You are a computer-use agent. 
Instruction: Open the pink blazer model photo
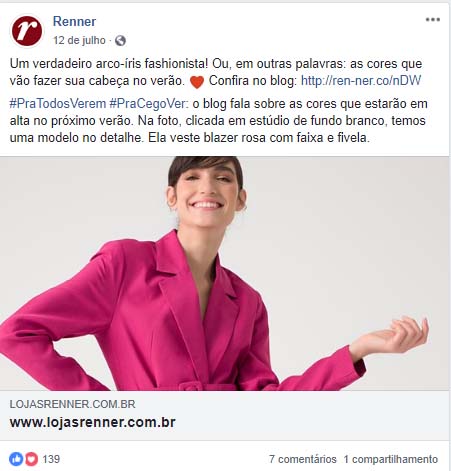(224, 273)
